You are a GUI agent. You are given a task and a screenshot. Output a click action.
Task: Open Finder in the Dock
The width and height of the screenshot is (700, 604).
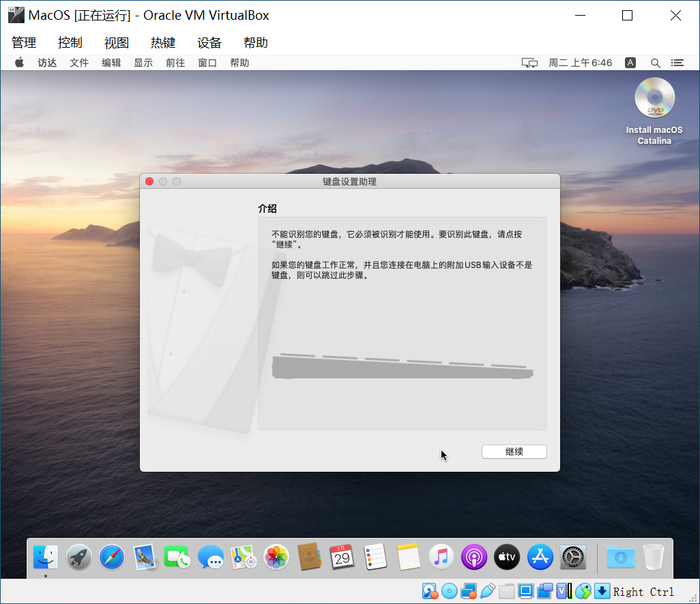point(46,558)
